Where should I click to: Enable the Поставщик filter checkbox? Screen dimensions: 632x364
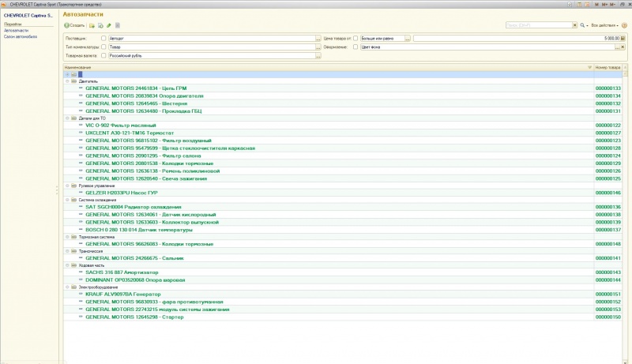[x=103, y=38]
